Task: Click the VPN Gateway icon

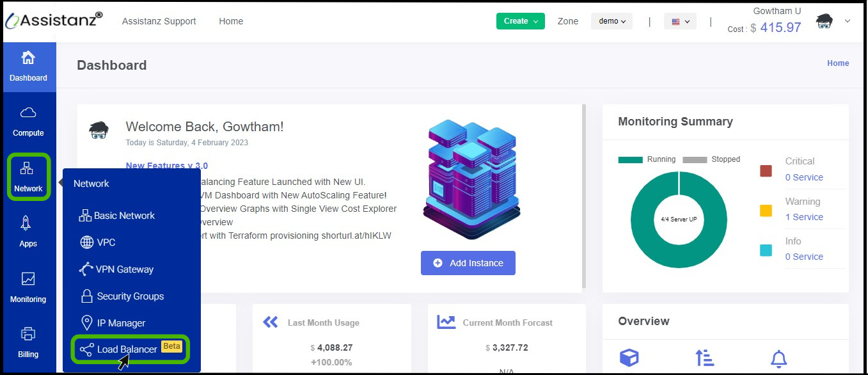Action: click(86, 269)
